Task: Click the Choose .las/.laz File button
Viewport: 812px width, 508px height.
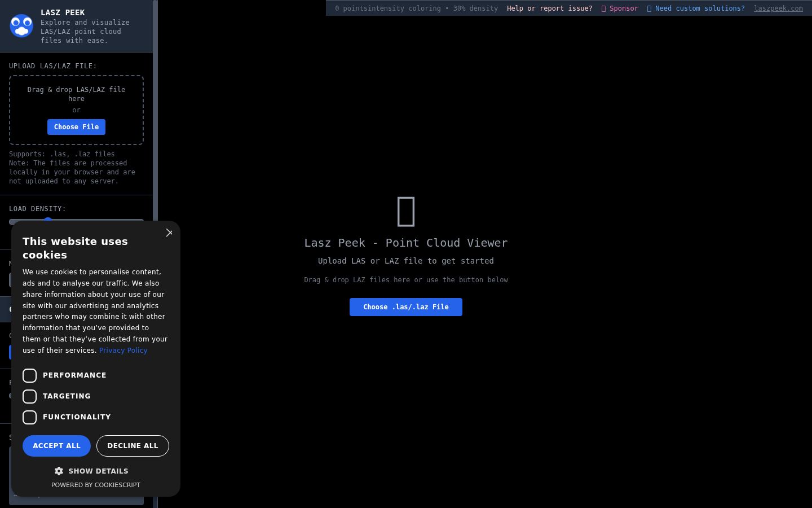Action: pyautogui.click(x=406, y=307)
